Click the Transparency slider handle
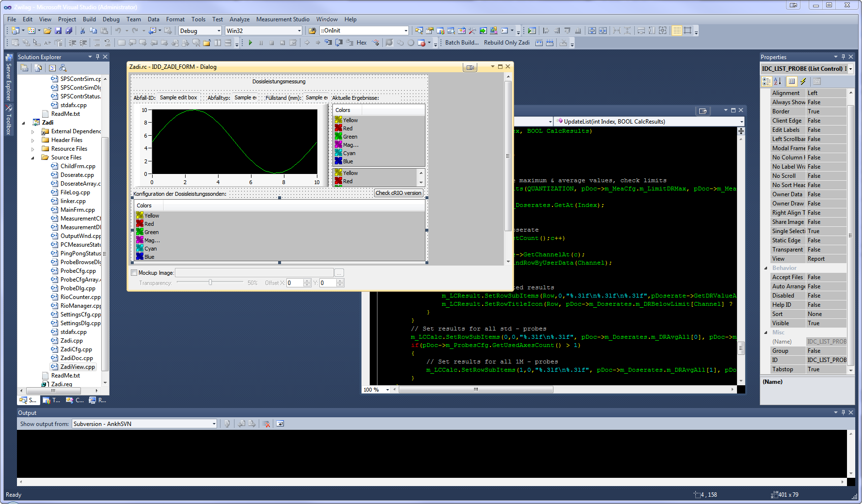 click(210, 283)
